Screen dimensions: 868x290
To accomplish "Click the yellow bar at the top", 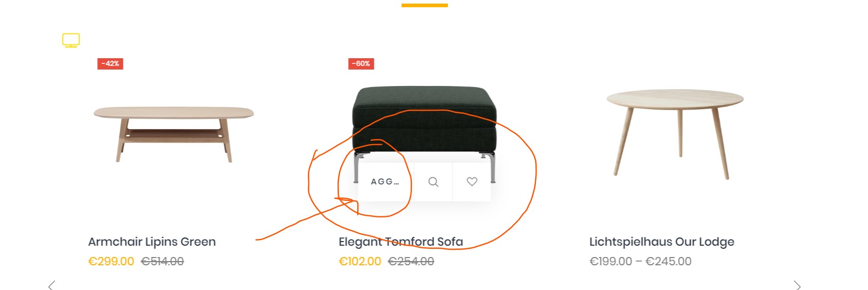I will [x=425, y=5].
